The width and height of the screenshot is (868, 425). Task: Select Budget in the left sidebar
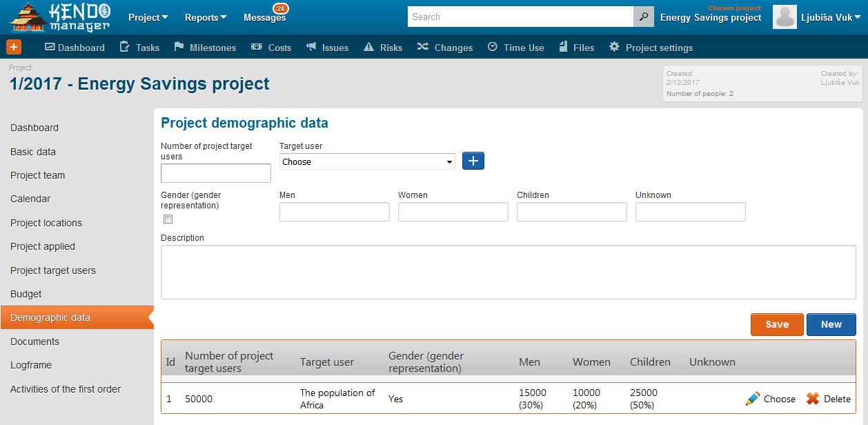(26, 294)
